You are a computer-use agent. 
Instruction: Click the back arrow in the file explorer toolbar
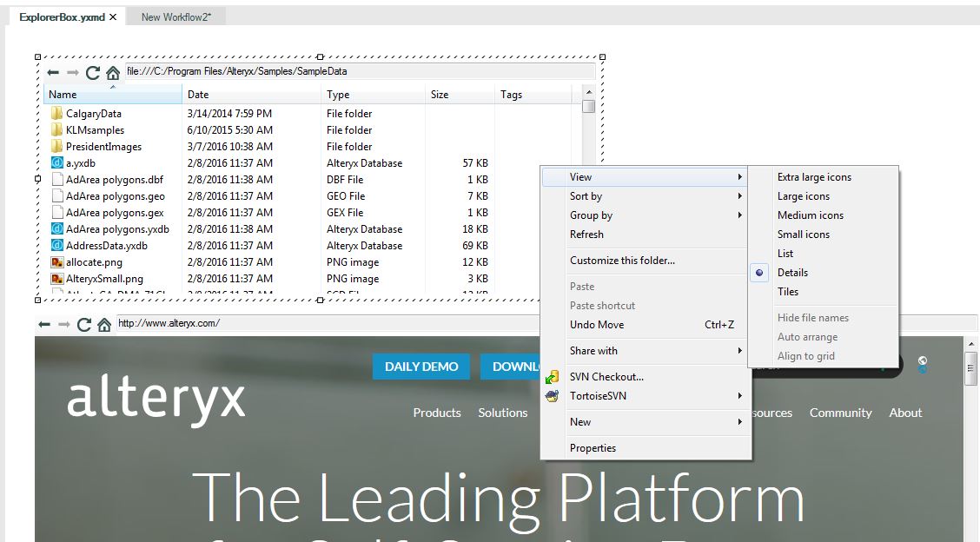[53, 70]
